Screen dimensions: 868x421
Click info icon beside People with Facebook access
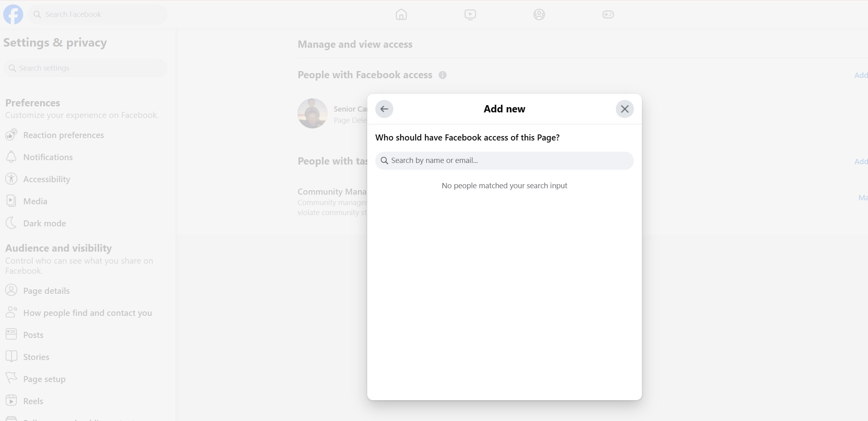point(442,75)
